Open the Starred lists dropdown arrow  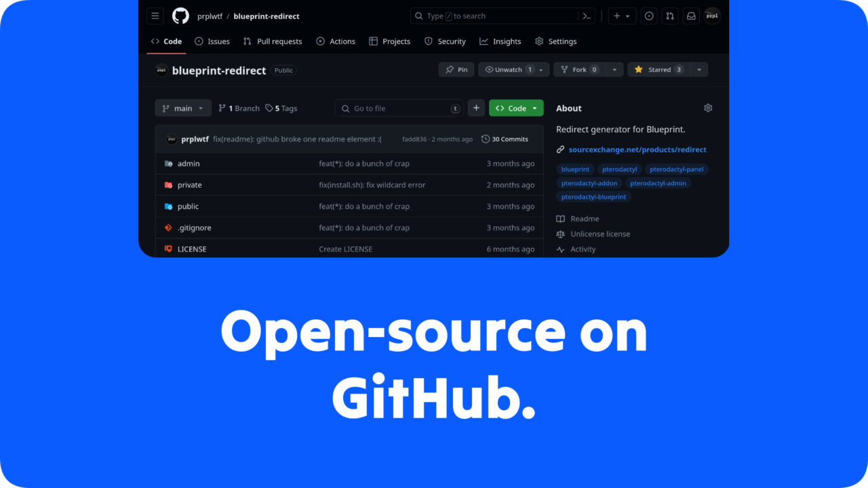click(x=699, y=69)
